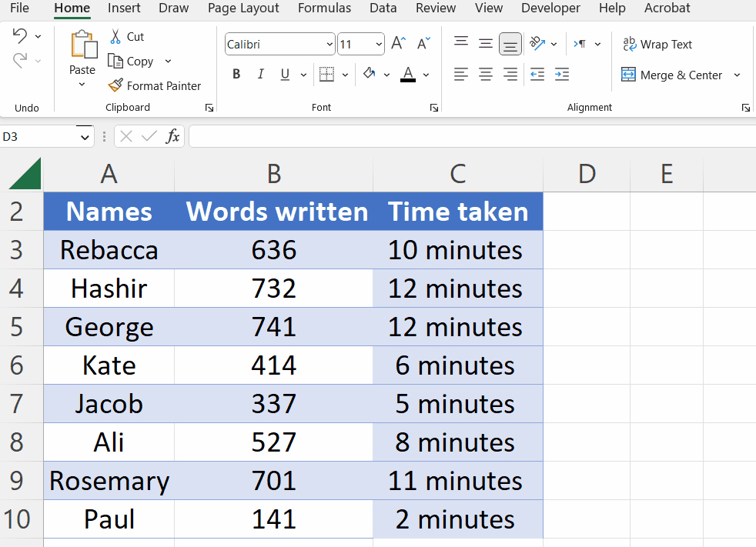This screenshot has width=756, height=547.
Task: Apply italic formatting
Action: tap(261, 74)
